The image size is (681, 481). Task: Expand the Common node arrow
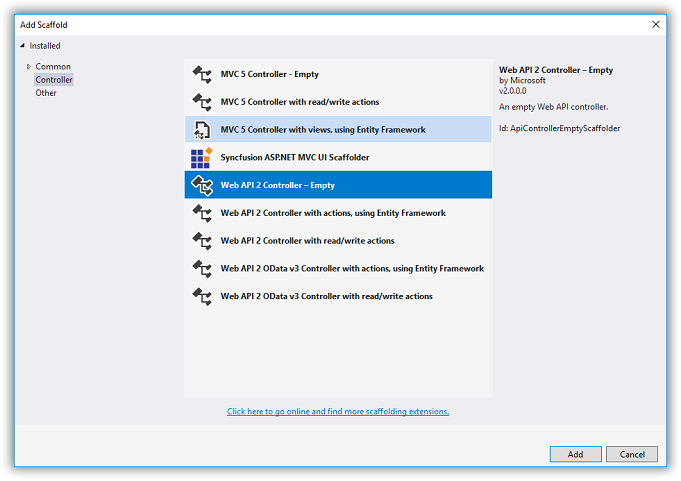[29, 66]
